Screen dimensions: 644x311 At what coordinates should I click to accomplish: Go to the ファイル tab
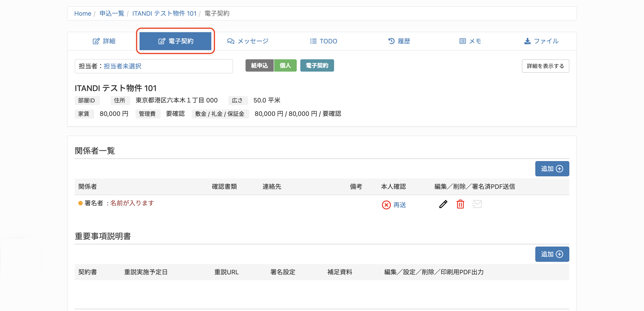coord(541,41)
